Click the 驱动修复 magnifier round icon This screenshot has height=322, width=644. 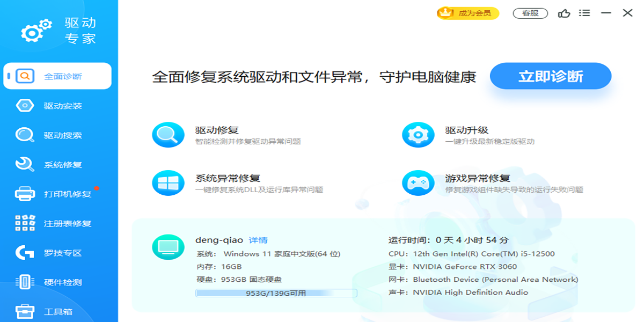click(168, 135)
